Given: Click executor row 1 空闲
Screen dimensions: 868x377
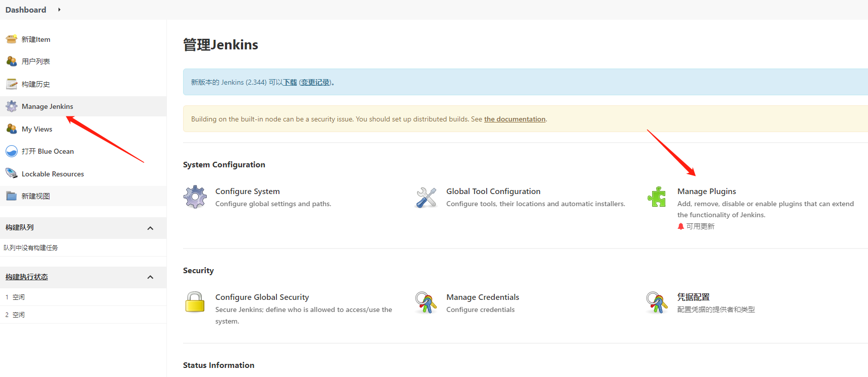Looking at the screenshot, I should (83, 297).
